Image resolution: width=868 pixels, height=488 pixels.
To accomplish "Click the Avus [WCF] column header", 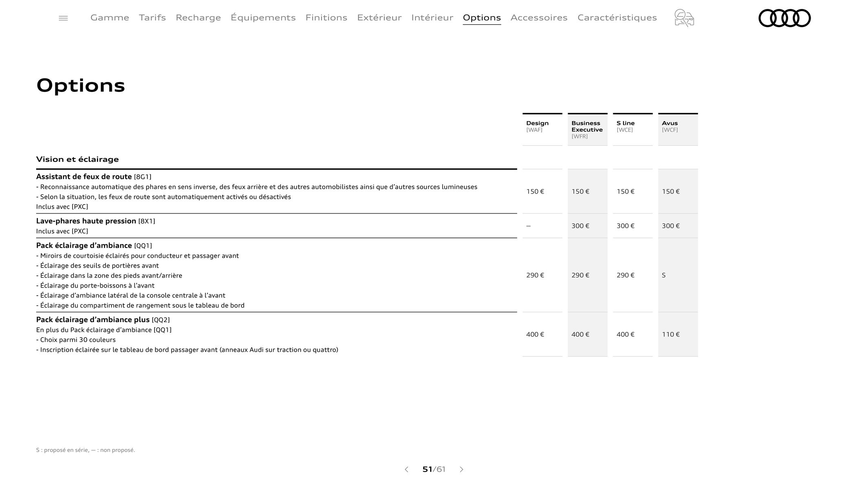I will [678, 129].
